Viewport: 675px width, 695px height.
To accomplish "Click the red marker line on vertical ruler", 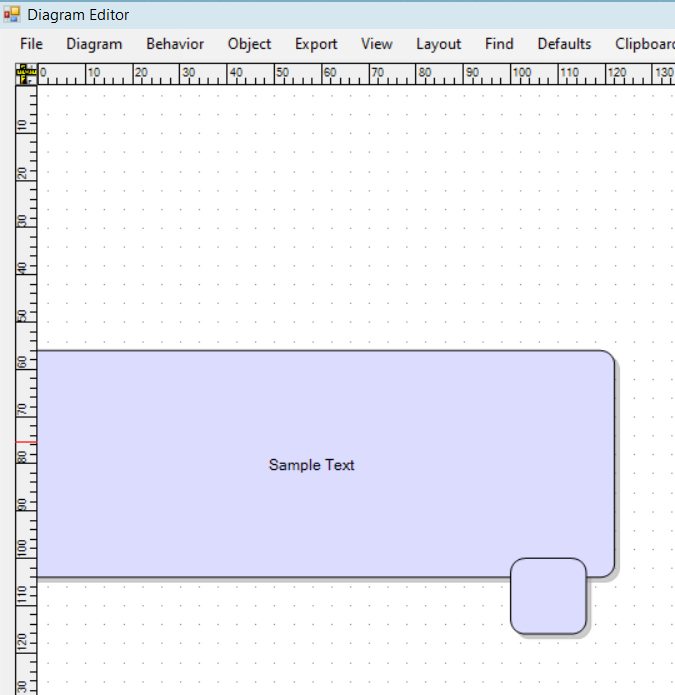I will tap(26, 442).
